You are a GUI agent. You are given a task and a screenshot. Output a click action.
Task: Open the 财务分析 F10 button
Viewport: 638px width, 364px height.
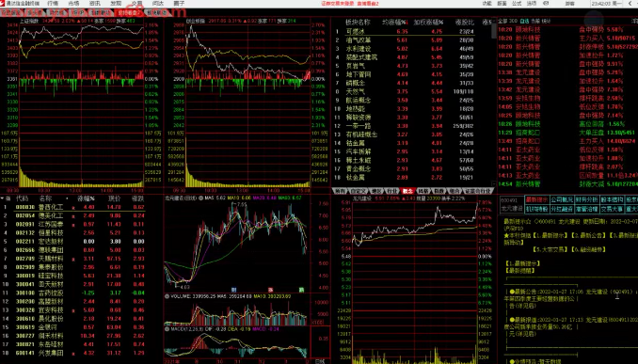(x=587, y=199)
